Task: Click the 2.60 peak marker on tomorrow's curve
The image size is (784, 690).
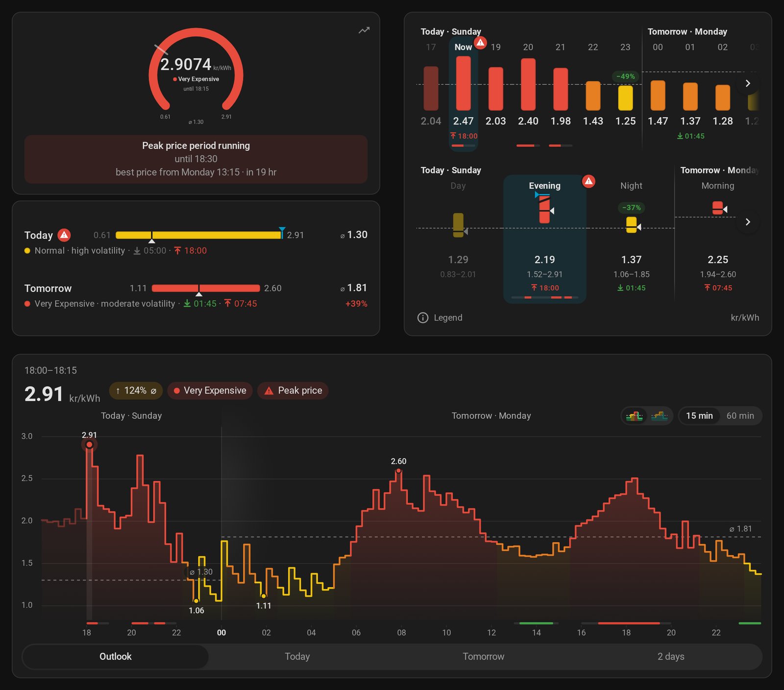Action: 399,470
